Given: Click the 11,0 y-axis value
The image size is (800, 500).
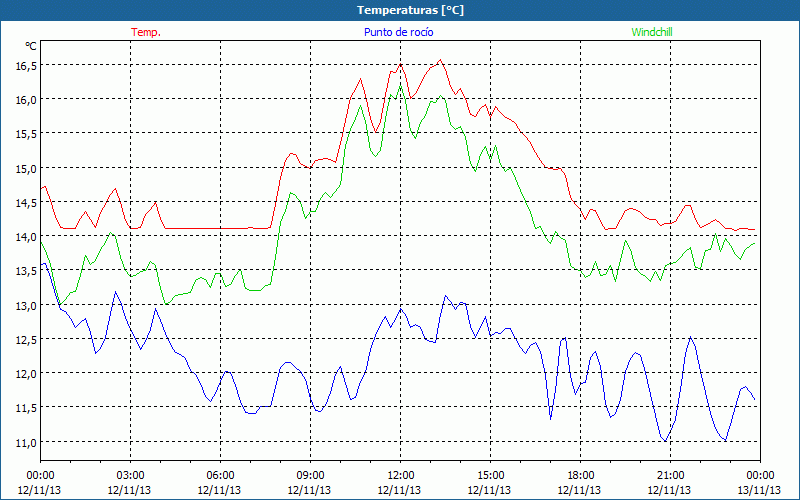Looking at the screenshot, I should tap(26, 442).
